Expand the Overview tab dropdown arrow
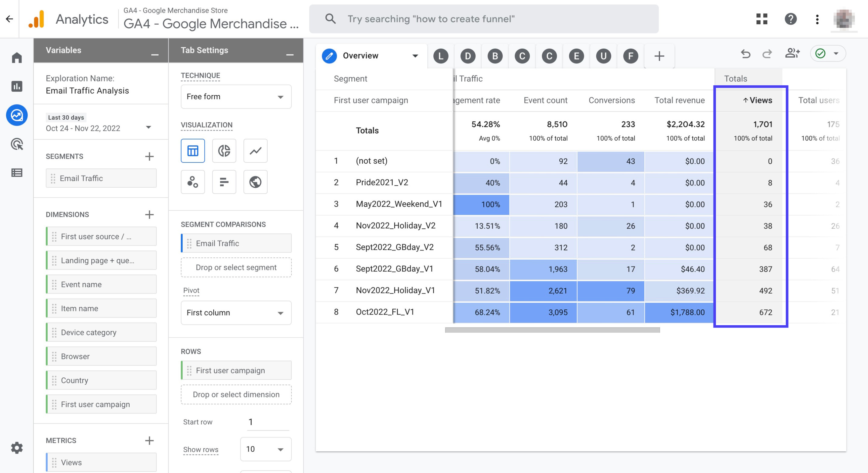868x473 pixels. (415, 56)
